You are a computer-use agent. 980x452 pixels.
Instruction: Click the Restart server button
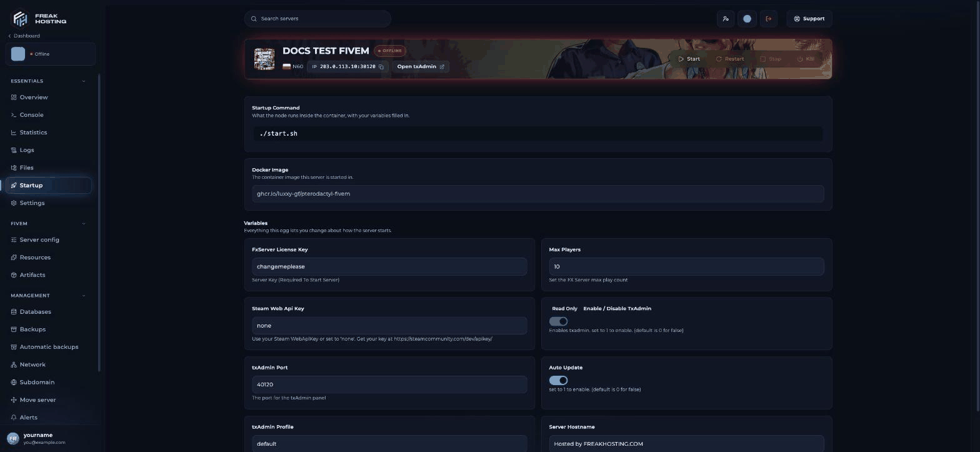[x=730, y=59]
